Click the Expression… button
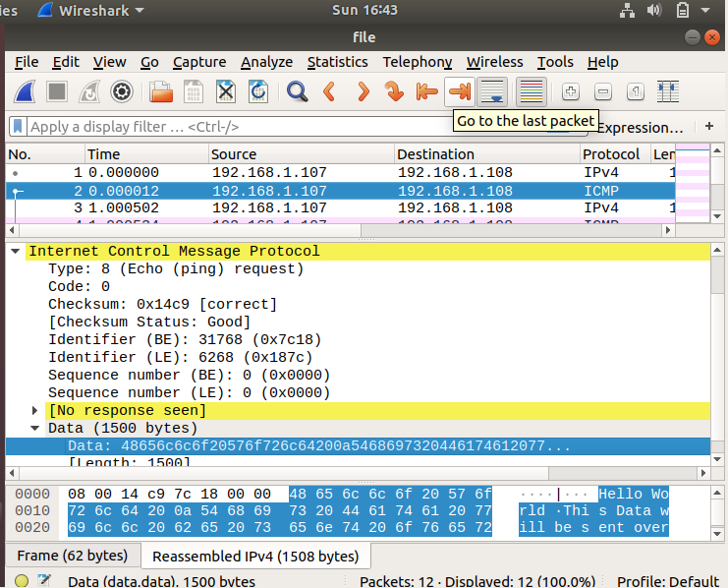728x588 pixels. click(640, 128)
